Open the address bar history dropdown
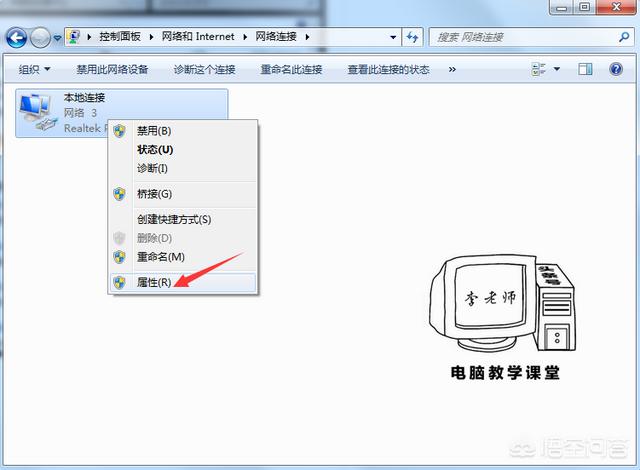This screenshot has height=470, width=640. click(393, 38)
